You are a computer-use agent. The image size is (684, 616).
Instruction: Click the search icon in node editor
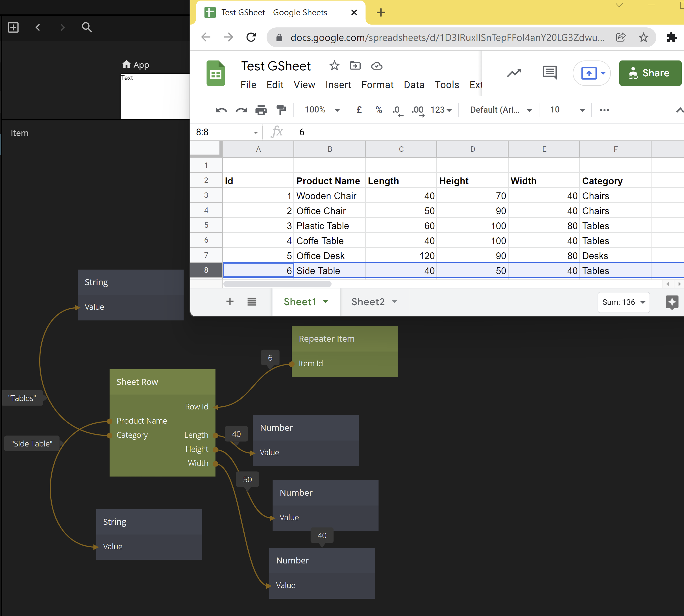[x=87, y=27]
